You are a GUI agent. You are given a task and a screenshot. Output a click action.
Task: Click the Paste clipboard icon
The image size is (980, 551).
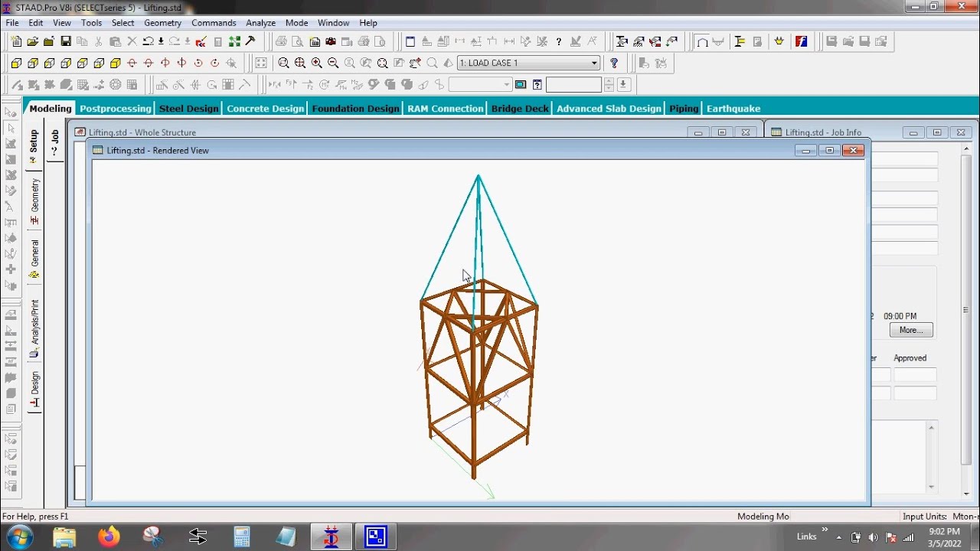[115, 41]
